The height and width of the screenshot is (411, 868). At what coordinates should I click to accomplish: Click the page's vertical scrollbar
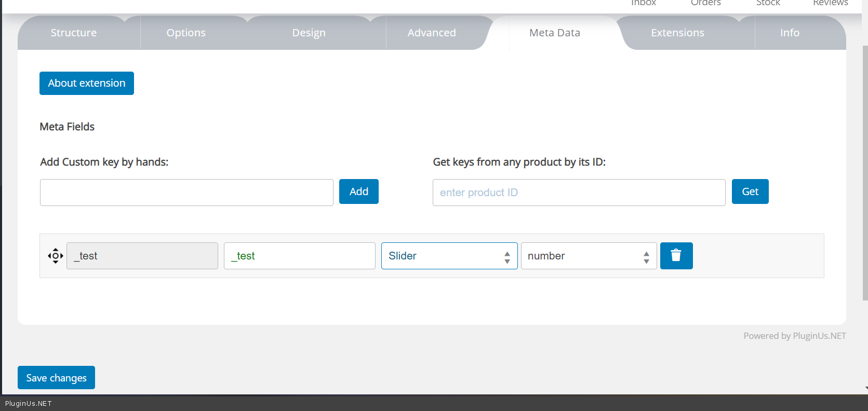tap(865, 171)
